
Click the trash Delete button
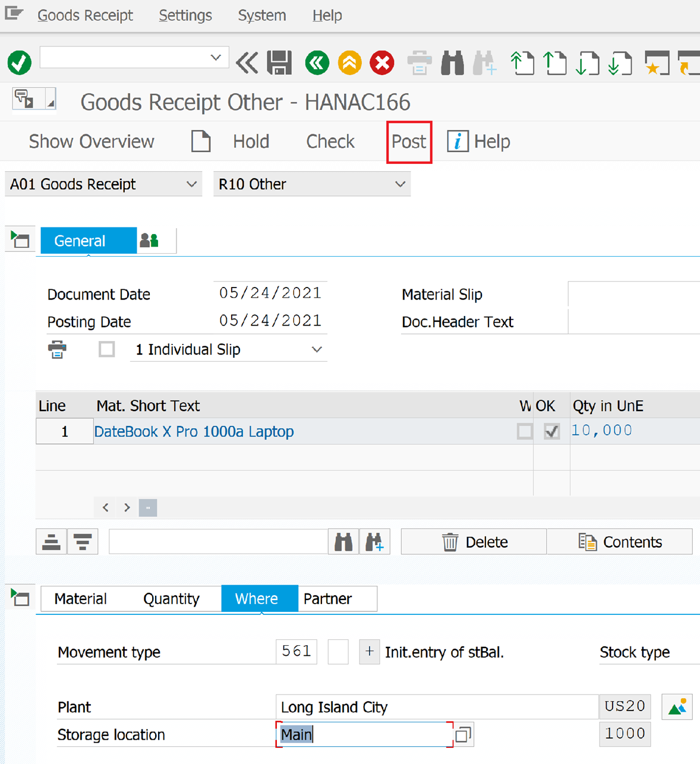(474, 542)
